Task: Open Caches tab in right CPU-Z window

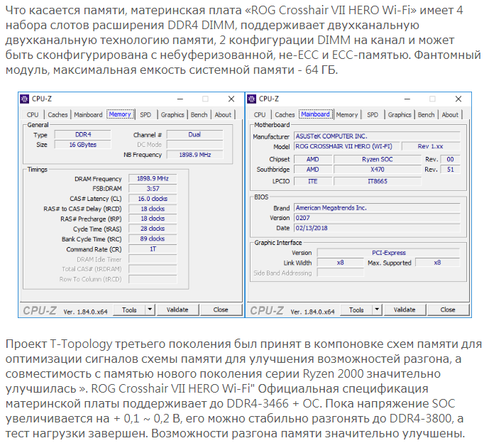Action: point(285,115)
